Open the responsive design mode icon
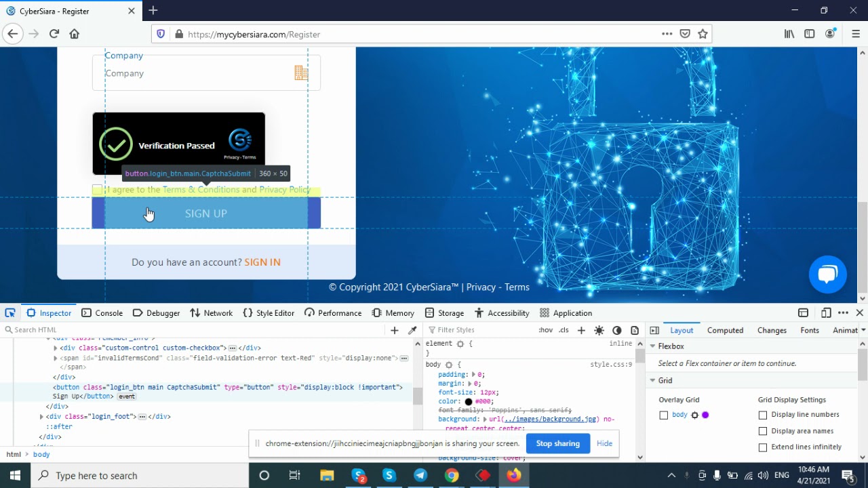868x488 pixels. point(826,312)
